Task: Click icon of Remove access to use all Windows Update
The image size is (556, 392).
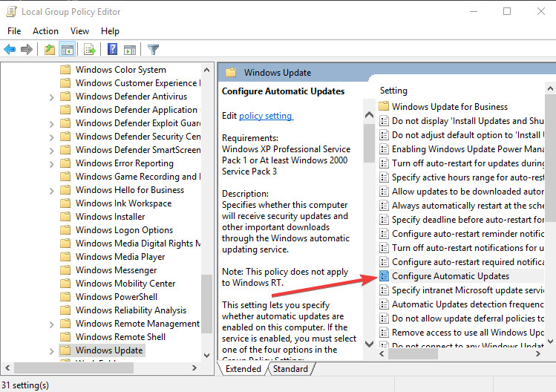Action: [384, 333]
